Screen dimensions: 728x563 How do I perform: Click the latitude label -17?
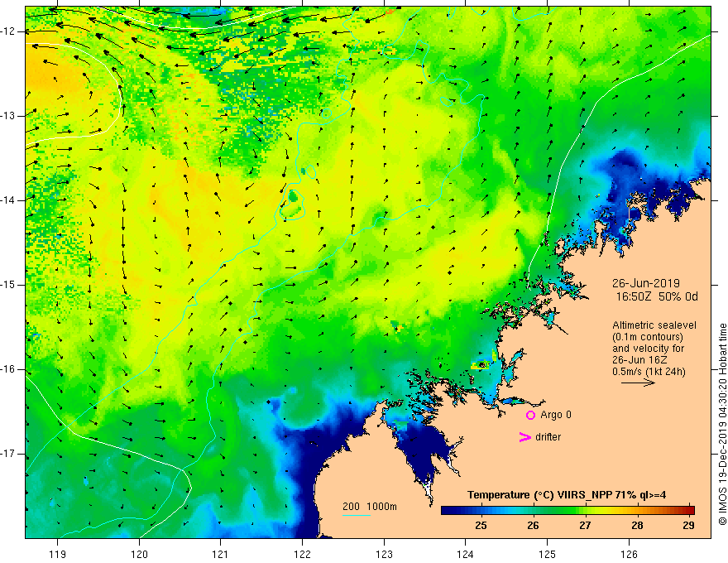point(9,454)
